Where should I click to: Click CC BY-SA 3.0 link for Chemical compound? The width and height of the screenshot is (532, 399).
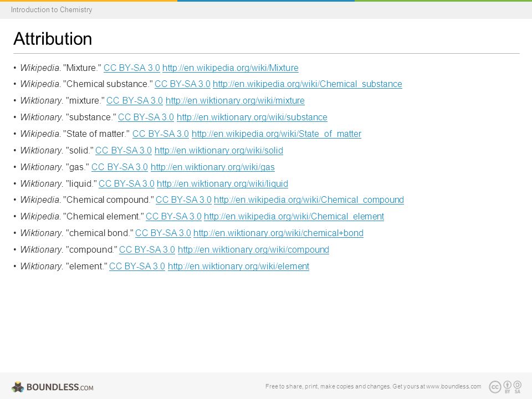pos(183,199)
